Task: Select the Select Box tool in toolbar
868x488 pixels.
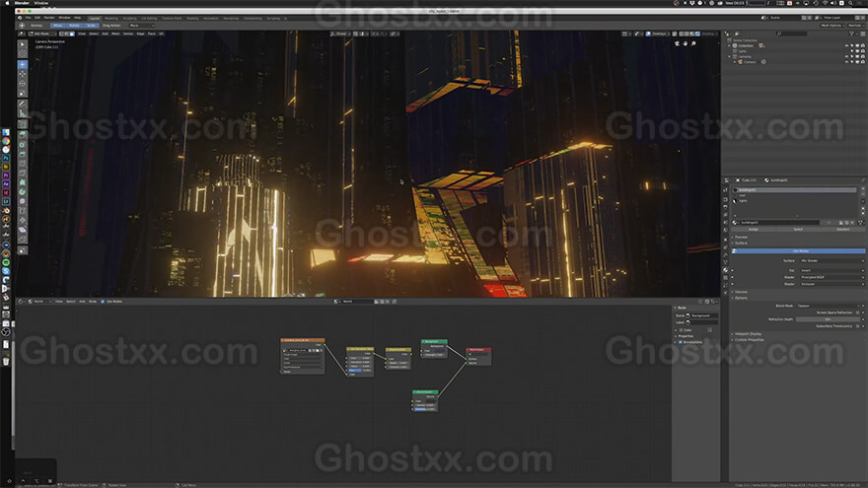Action: click(x=22, y=44)
